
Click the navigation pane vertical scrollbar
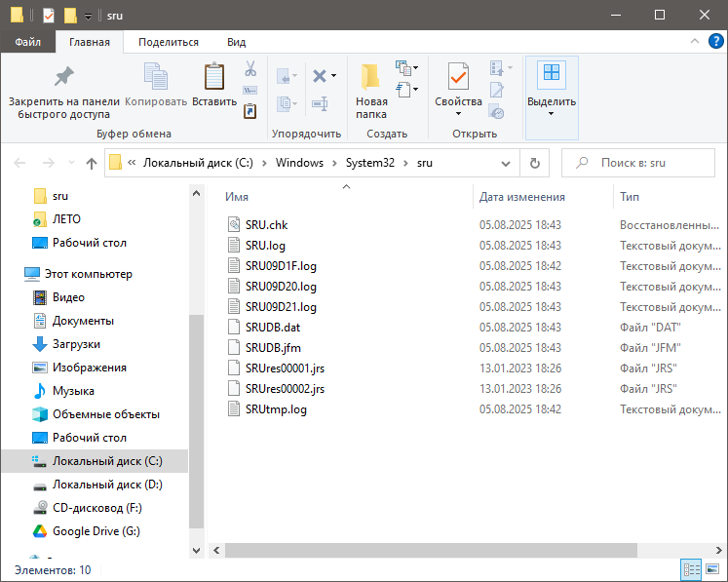[x=197, y=421]
